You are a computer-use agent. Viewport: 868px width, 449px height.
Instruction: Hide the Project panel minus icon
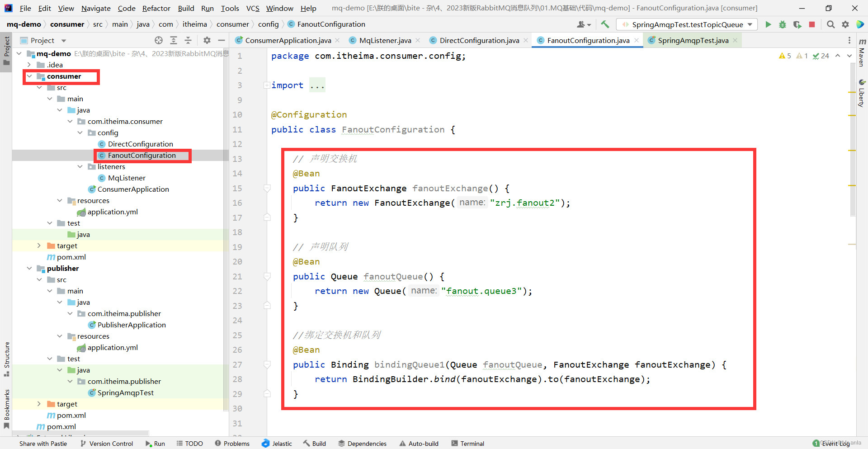click(222, 40)
